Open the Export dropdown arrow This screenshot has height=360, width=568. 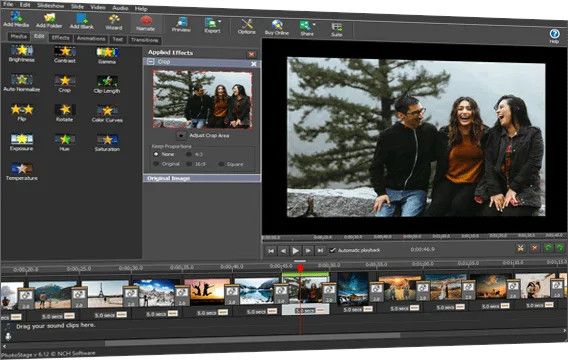pos(220,22)
